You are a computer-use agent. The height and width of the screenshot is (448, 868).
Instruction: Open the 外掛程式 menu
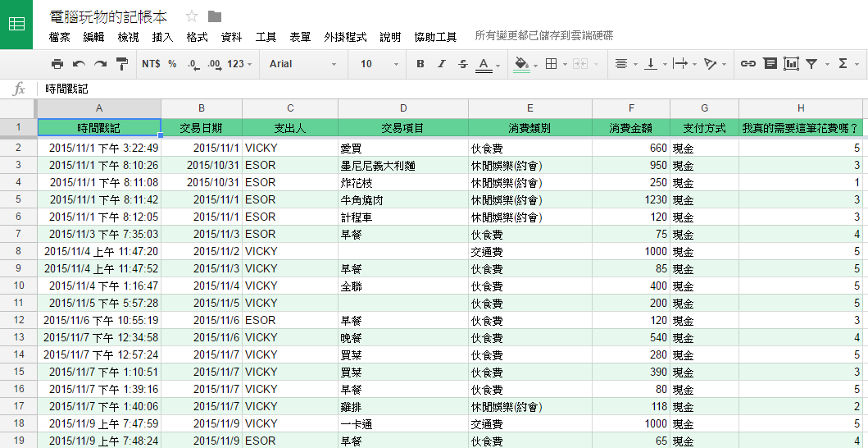[345, 37]
